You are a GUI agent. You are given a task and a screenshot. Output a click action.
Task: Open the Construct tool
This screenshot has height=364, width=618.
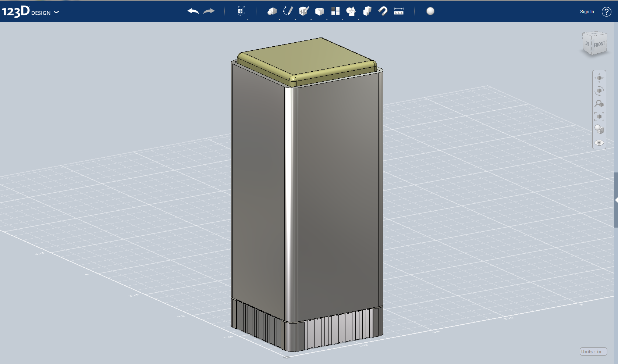click(303, 11)
